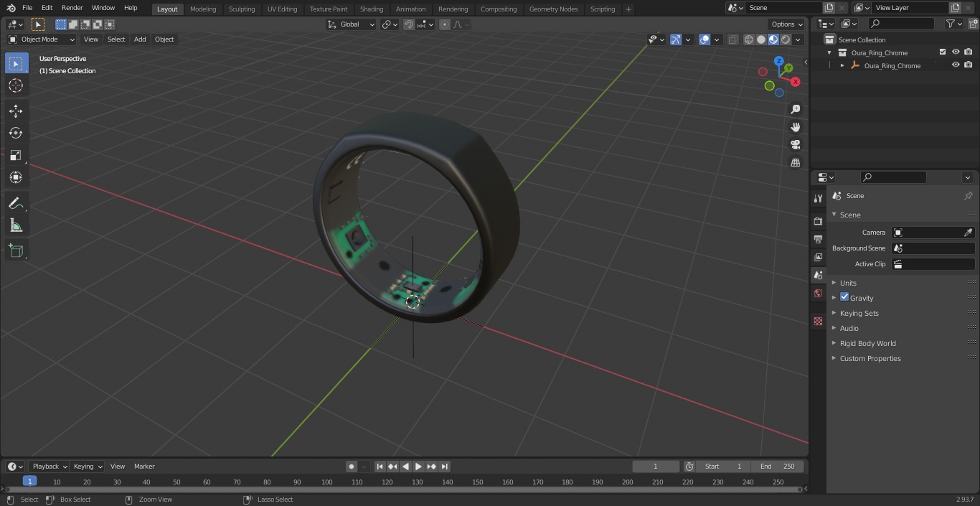Viewport: 980px width, 506px height.
Task: Select the Annotate tool
Action: pyautogui.click(x=16, y=204)
